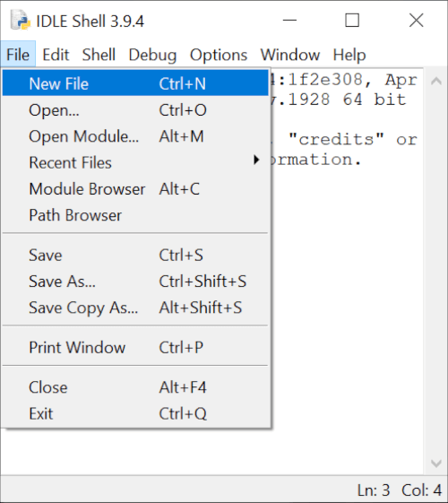Open the Module Browser
Screen dimensions: 448x503
(x=135, y=189)
